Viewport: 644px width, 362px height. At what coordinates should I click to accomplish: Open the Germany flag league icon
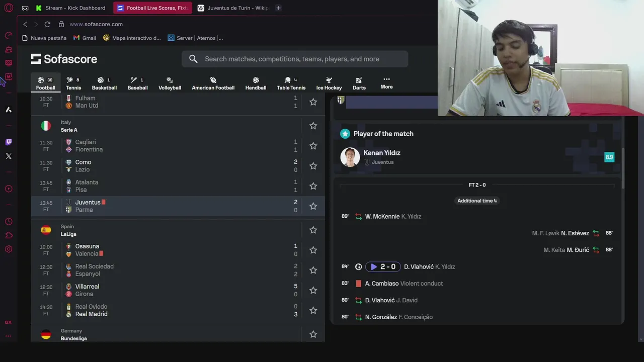46,334
